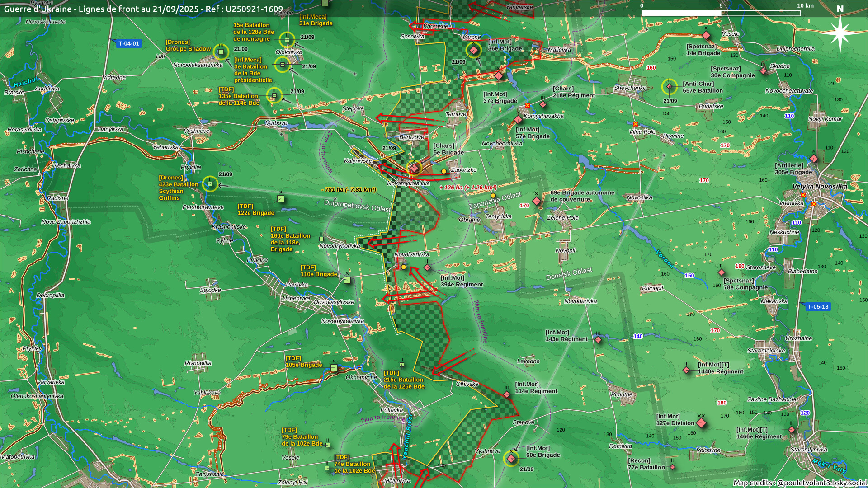This screenshot has width=868, height=488.
Task: Click the 5e Brigade chars unit icon
Action: click(414, 168)
